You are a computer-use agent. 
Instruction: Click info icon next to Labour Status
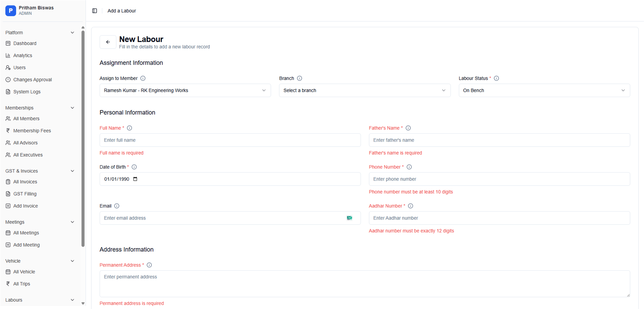497,78
